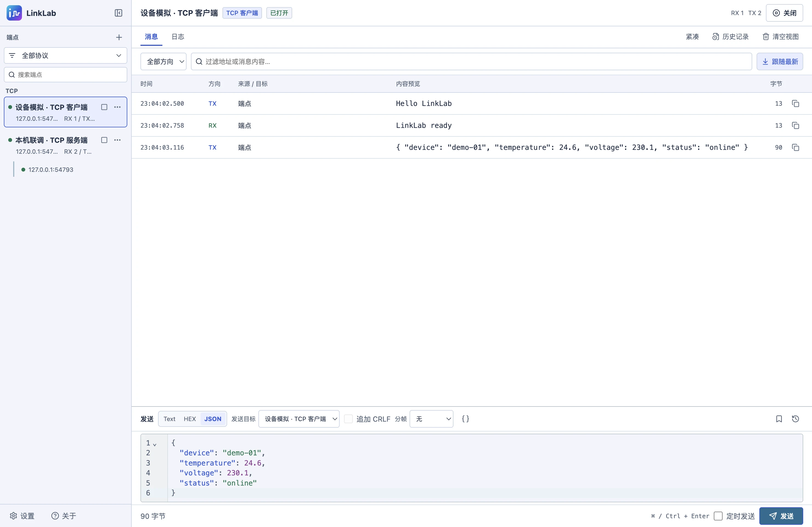Viewport: 812px width, 527px height.
Task: Fold line 1 in JSON editor
Action: click(154, 444)
